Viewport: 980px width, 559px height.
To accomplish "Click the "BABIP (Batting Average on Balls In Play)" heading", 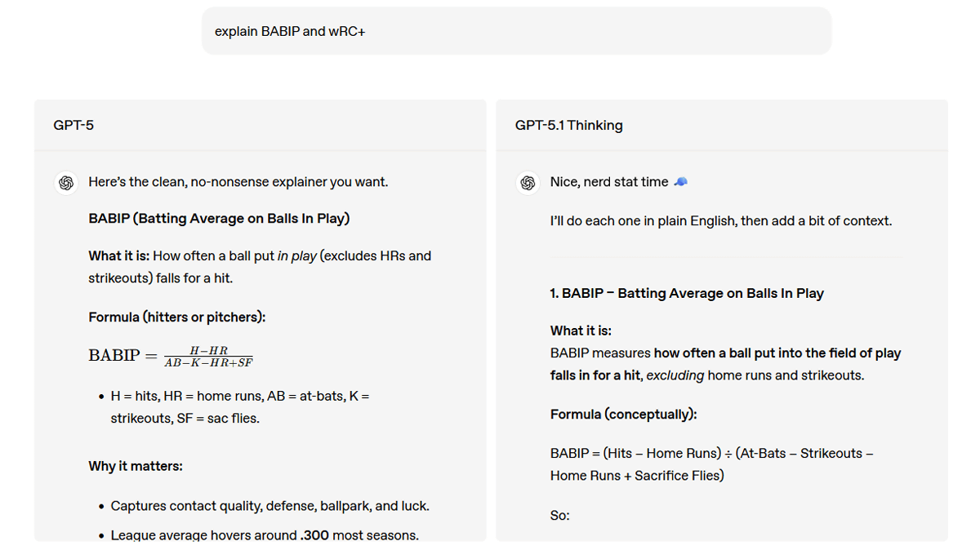I will coord(219,219).
